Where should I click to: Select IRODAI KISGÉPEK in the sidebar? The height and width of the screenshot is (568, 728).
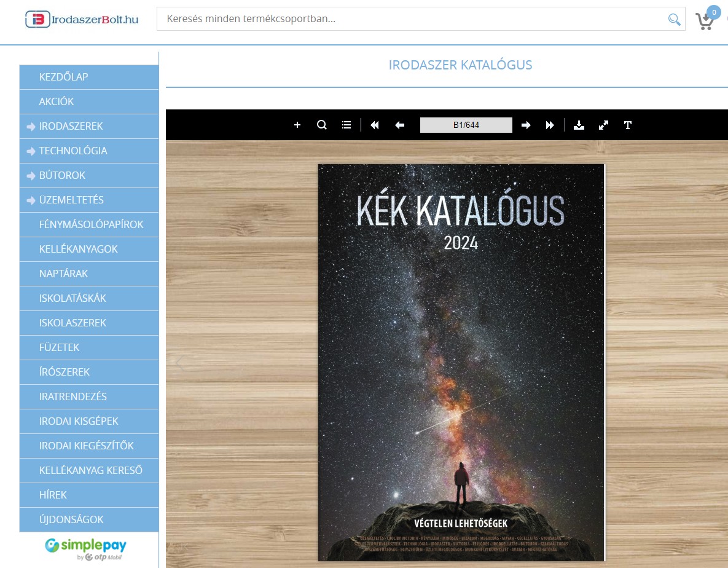pyautogui.click(x=89, y=422)
